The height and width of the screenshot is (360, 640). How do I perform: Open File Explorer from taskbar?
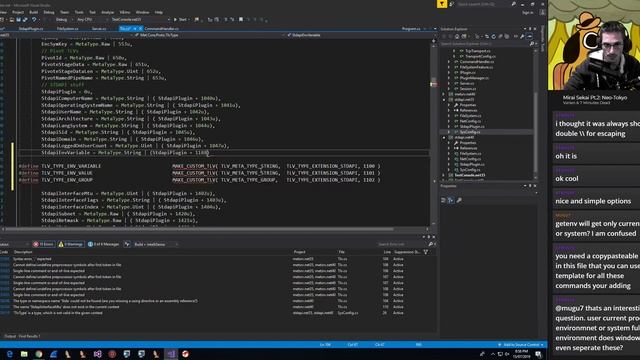tap(24, 354)
